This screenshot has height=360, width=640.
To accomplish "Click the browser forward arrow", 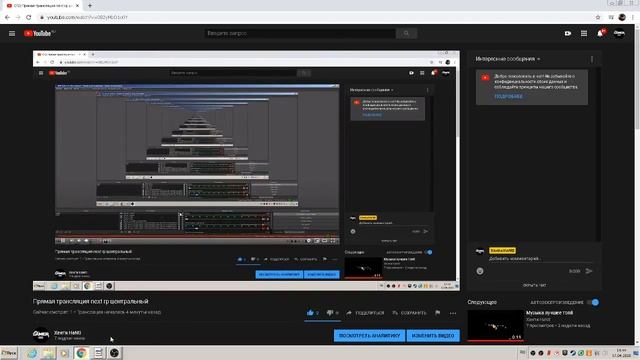I will click(18, 17).
